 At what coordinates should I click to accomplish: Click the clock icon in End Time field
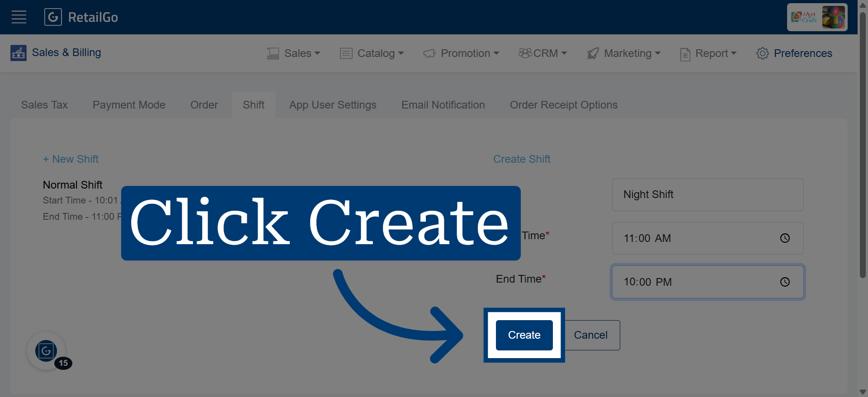[785, 282]
